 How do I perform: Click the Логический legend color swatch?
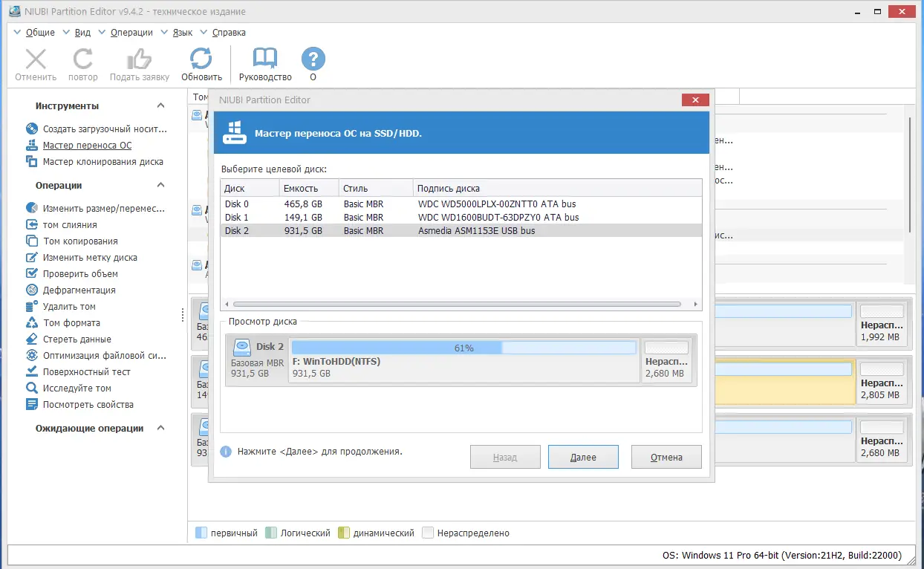271,533
